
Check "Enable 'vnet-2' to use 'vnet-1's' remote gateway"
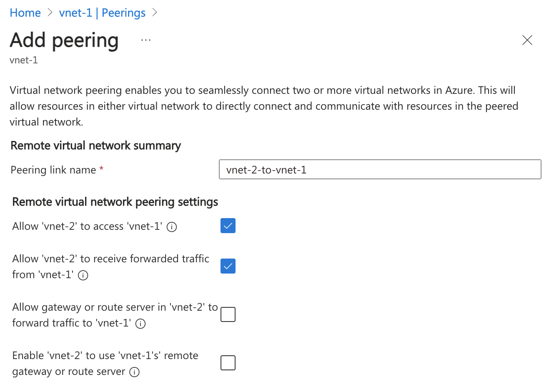228,362
